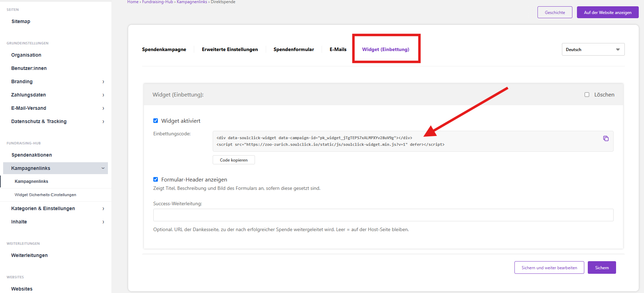Open Widget Sicherheits-Einstellungen in sidebar
Viewport: 644px width, 293px height.
[45, 195]
